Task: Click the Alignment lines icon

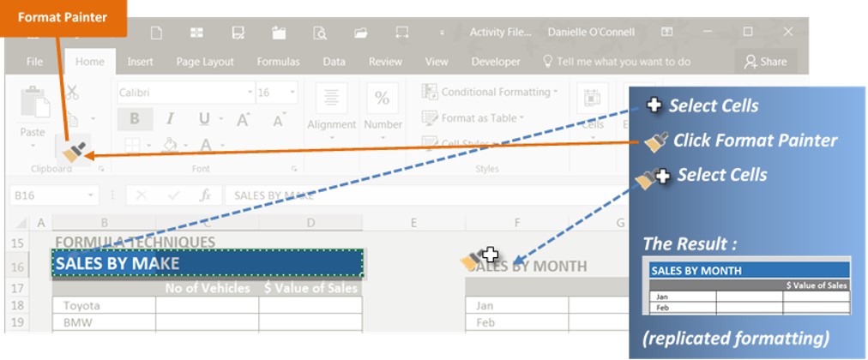Action: point(331,99)
